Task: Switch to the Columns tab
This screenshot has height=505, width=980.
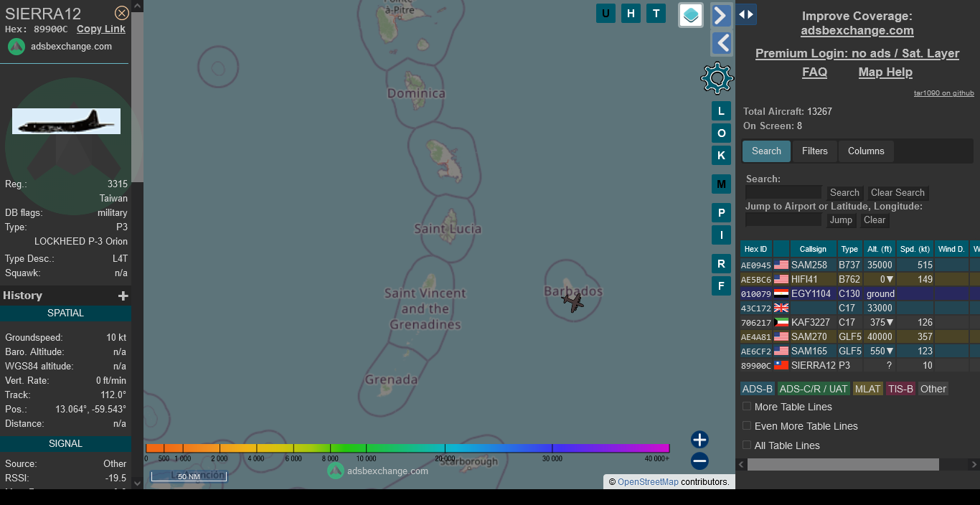Action: pos(866,151)
